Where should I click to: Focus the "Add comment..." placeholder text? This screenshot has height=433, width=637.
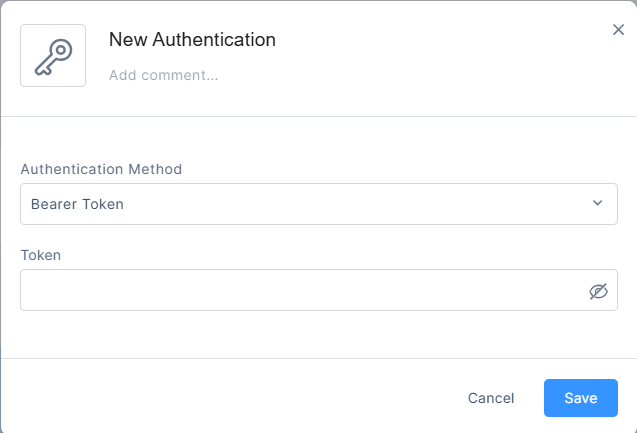tap(164, 74)
